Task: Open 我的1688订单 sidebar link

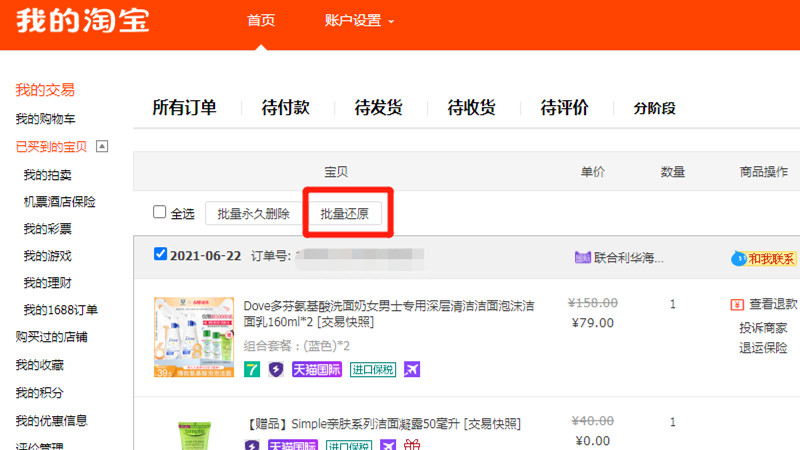Action: [x=60, y=310]
